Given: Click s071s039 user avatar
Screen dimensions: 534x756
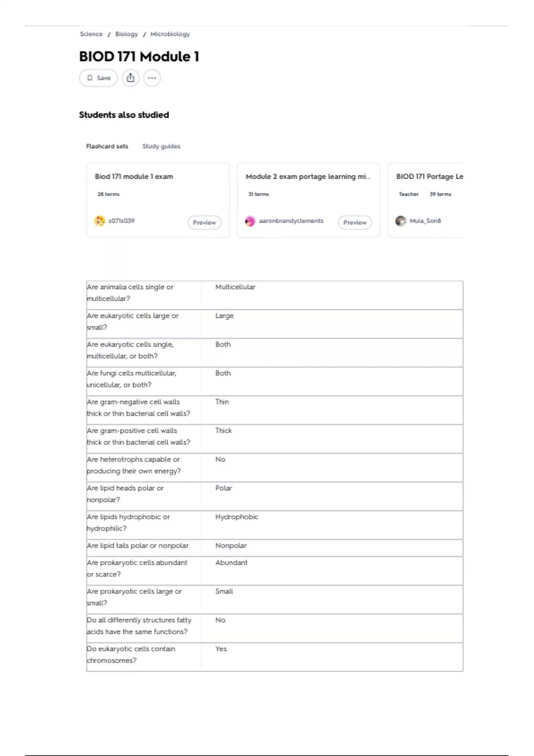Looking at the screenshot, I should coord(100,221).
